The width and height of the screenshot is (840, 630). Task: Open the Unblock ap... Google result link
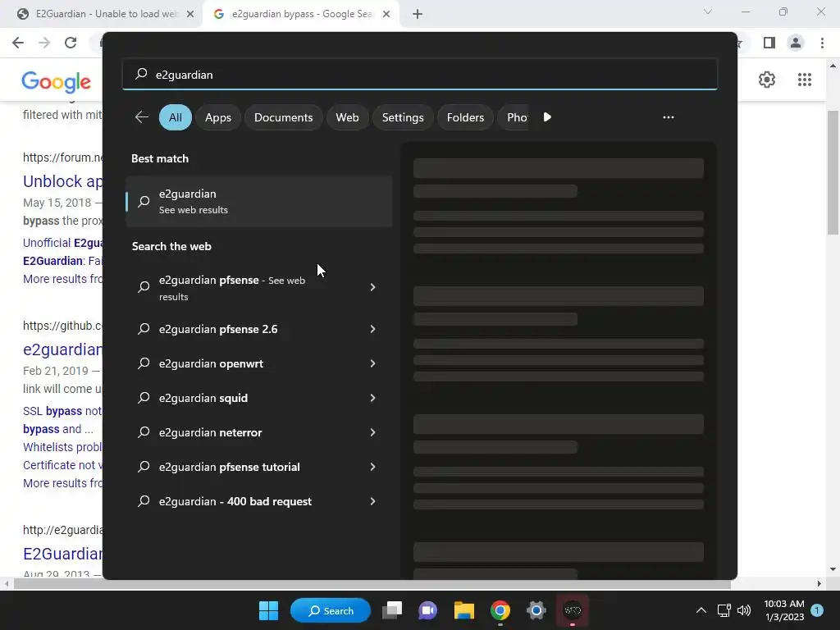pos(62,181)
